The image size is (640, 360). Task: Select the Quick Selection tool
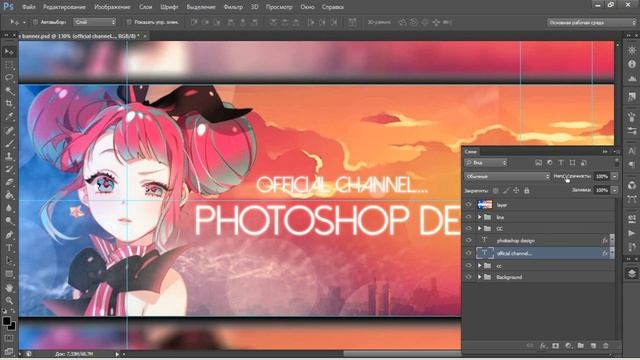(9, 91)
